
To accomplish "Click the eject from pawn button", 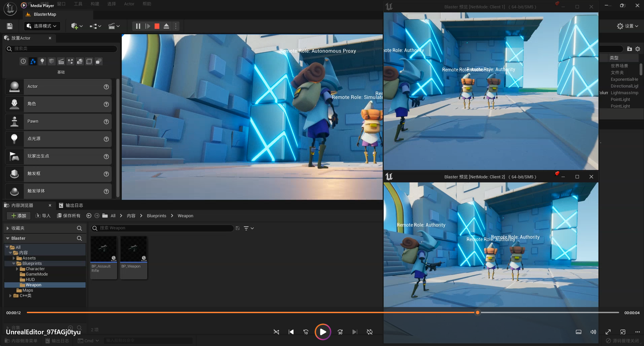I will pos(166,26).
